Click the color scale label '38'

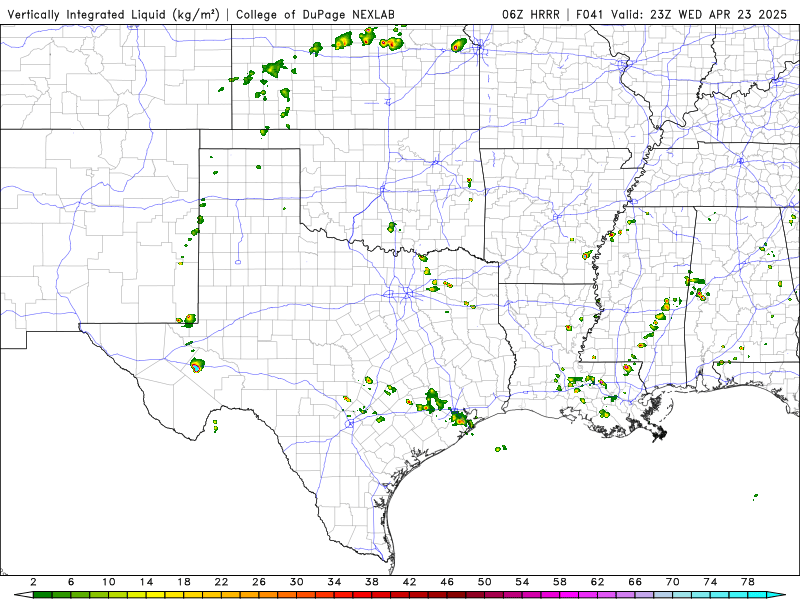pos(372,582)
